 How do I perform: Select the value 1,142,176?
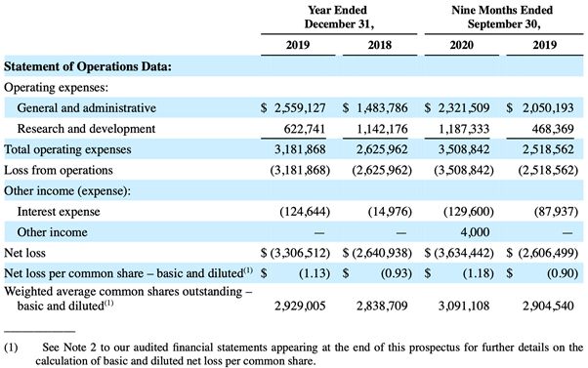point(382,129)
